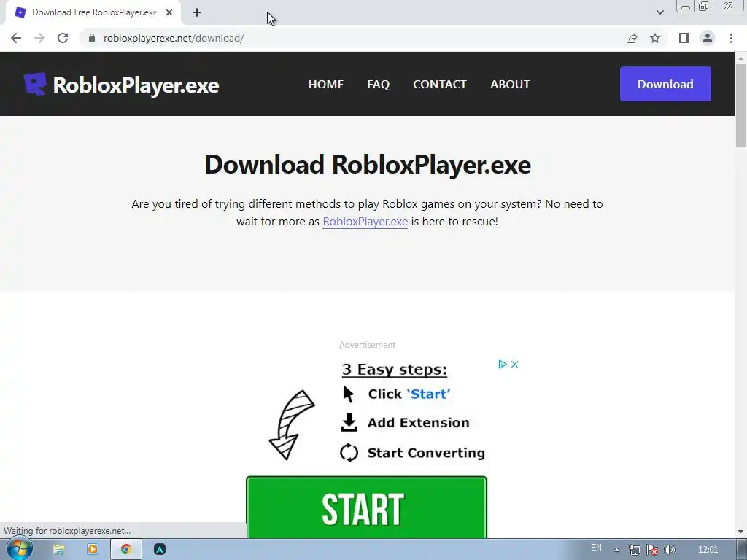Click the green START ad button
Image resolution: width=747 pixels, height=560 pixels.
coord(366,507)
